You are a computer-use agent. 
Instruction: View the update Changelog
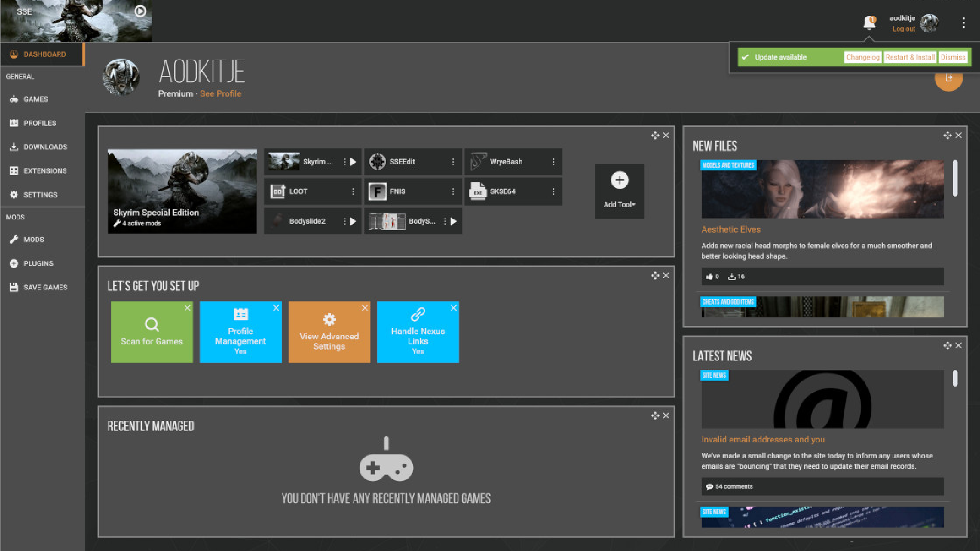(x=863, y=57)
